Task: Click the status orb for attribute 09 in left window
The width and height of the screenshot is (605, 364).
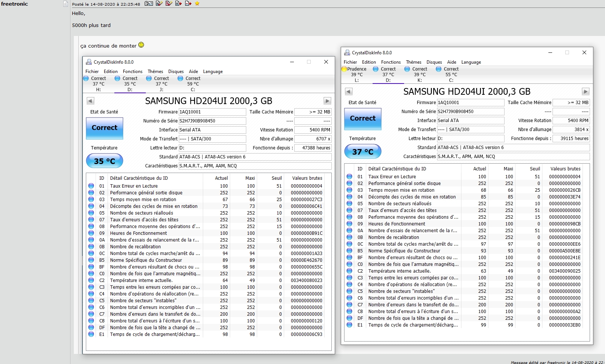Action: [91, 233]
